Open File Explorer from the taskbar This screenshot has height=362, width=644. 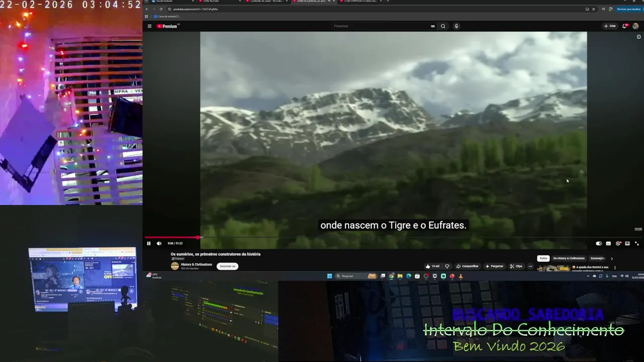point(400,276)
